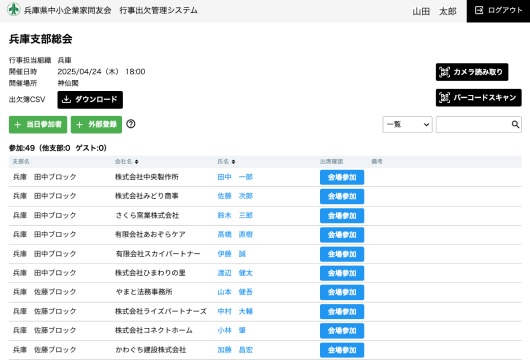This screenshot has height=360, width=530.
Task: Click the help question mark icon
Action: click(131, 124)
